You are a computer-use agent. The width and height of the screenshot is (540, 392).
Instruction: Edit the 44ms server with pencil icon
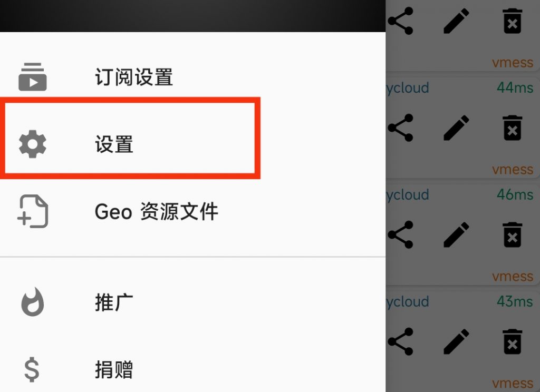click(x=456, y=128)
